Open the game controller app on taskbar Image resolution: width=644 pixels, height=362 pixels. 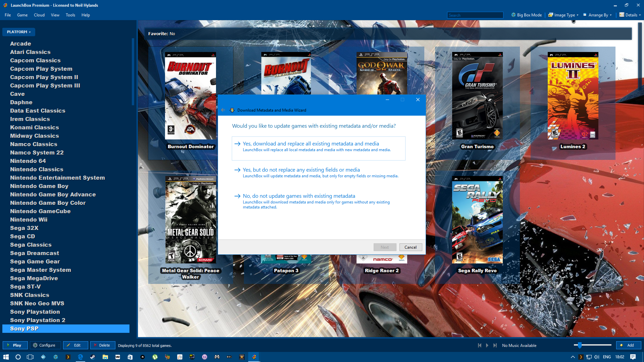pyautogui.click(x=217, y=357)
